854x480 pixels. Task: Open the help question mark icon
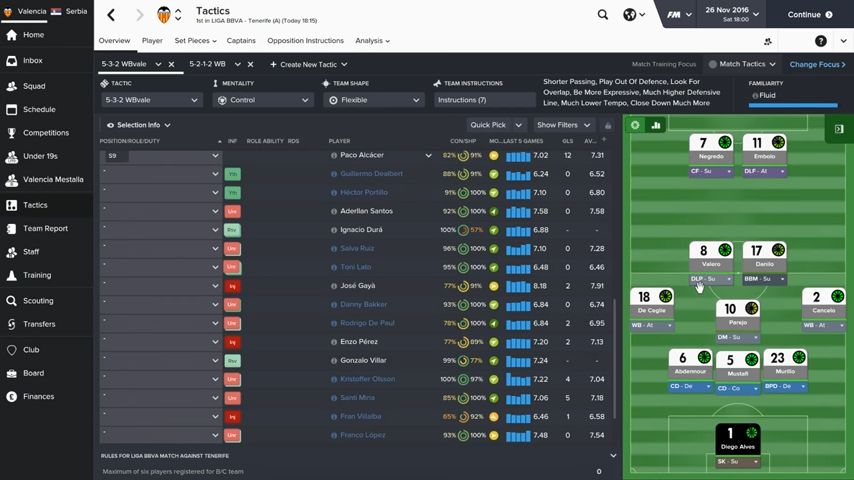820,41
